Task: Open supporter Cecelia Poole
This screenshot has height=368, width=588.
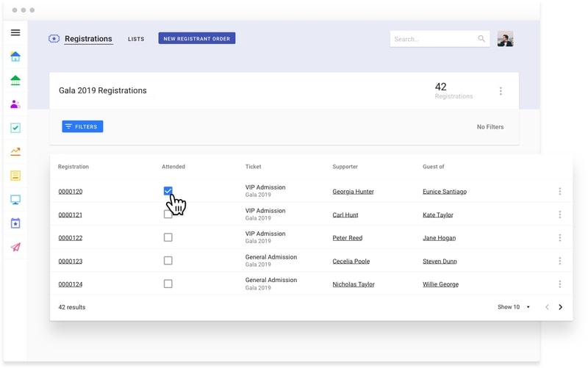Action: 351,261
